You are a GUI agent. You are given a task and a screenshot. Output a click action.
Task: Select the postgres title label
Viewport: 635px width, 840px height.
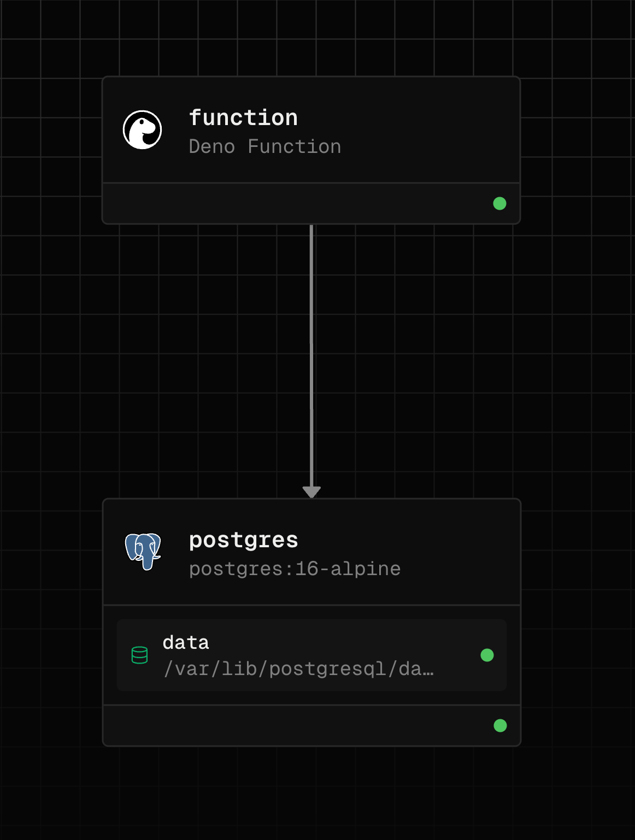(x=243, y=540)
